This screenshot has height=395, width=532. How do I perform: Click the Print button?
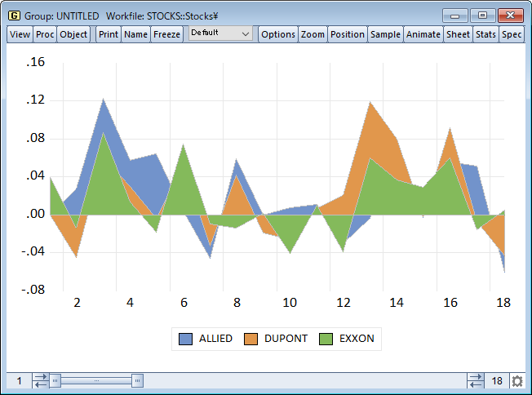click(x=109, y=34)
